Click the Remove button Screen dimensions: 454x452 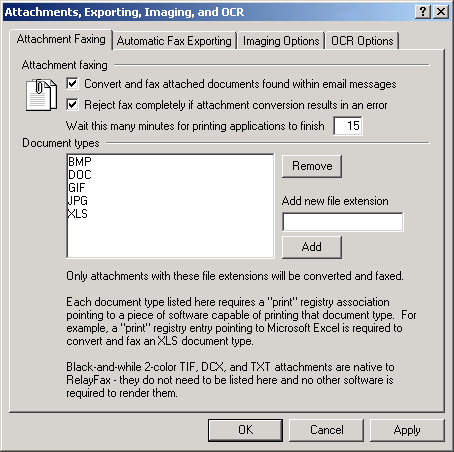pyautogui.click(x=312, y=166)
